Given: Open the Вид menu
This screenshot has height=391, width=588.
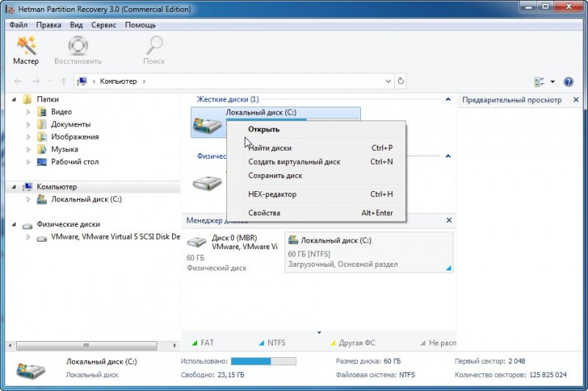Looking at the screenshot, I should (76, 25).
